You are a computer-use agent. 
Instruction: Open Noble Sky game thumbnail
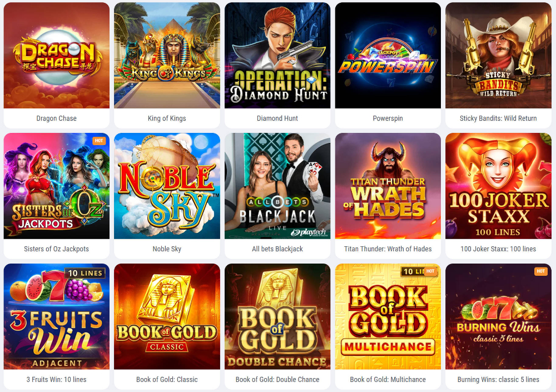[167, 186]
